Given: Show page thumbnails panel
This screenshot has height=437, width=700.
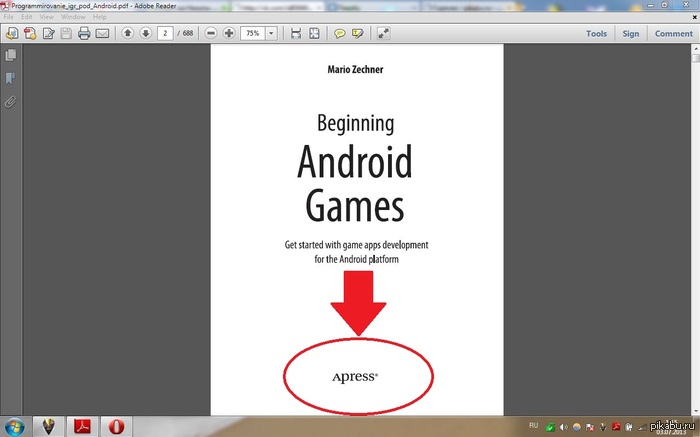Looking at the screenshot, I should pyautogui.click(x=11, y=55).
